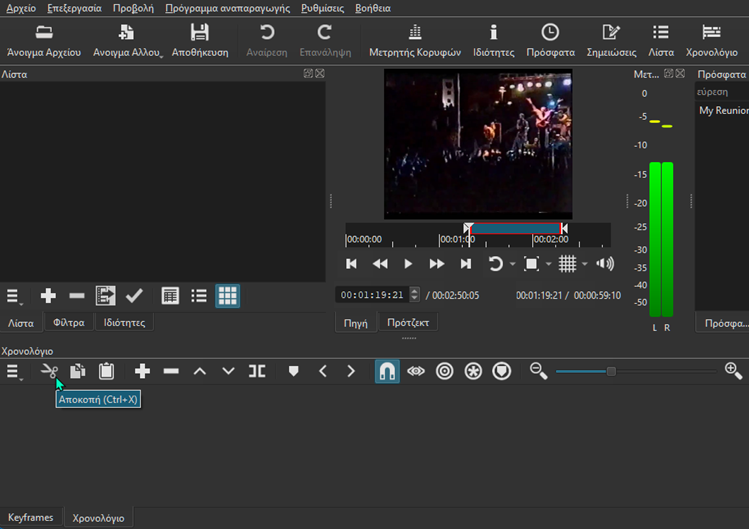Open the playlist hamburger menu
Image resolution: width=749 pixels, height=529 pixels.
point(14,296)
